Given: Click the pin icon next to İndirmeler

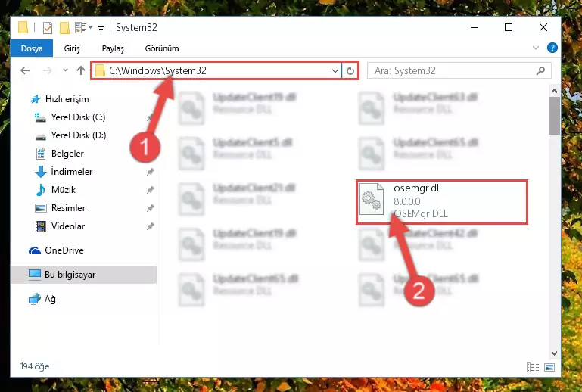Looking at the screenshot, I should [151, 172].
